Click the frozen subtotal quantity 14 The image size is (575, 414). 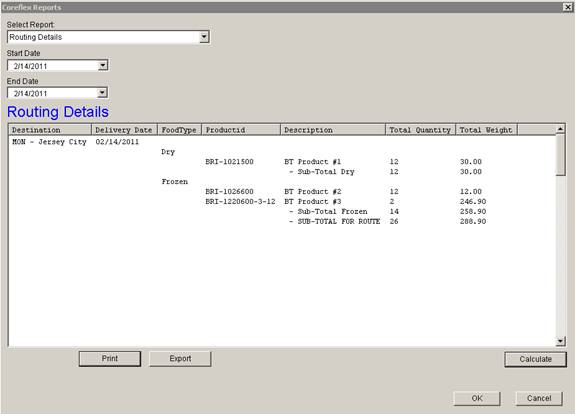click(394, 211)
